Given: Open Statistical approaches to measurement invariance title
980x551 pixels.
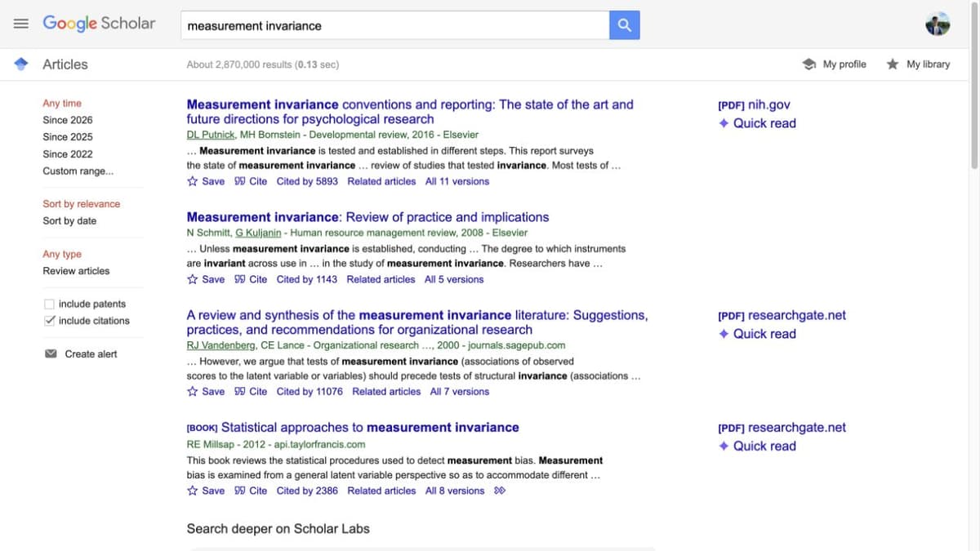Looking at the screenshot, I should [370, 427].
